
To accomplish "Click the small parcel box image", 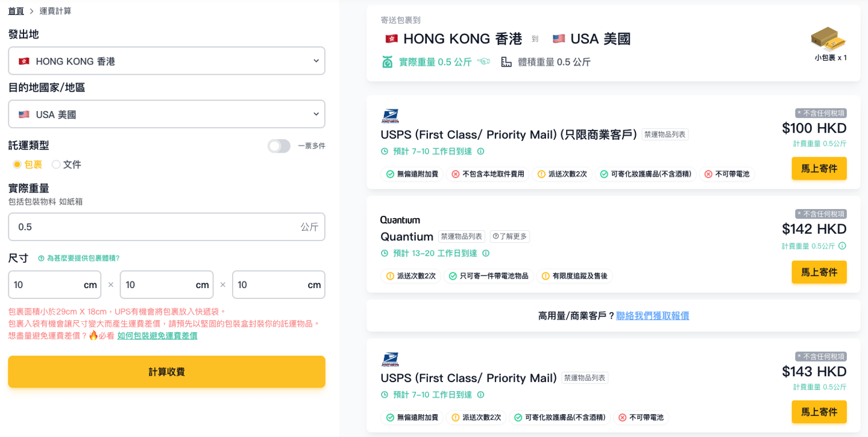I will pyautogui.click(x=829, y=39).
